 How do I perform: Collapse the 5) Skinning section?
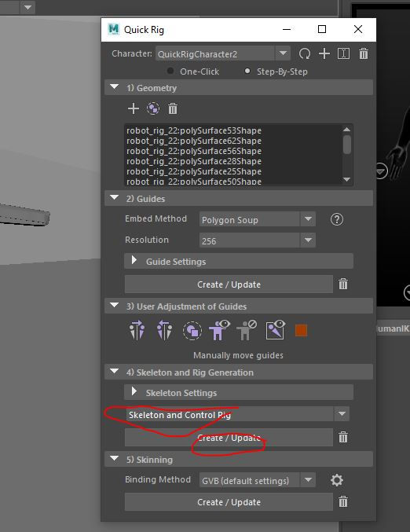115,459
